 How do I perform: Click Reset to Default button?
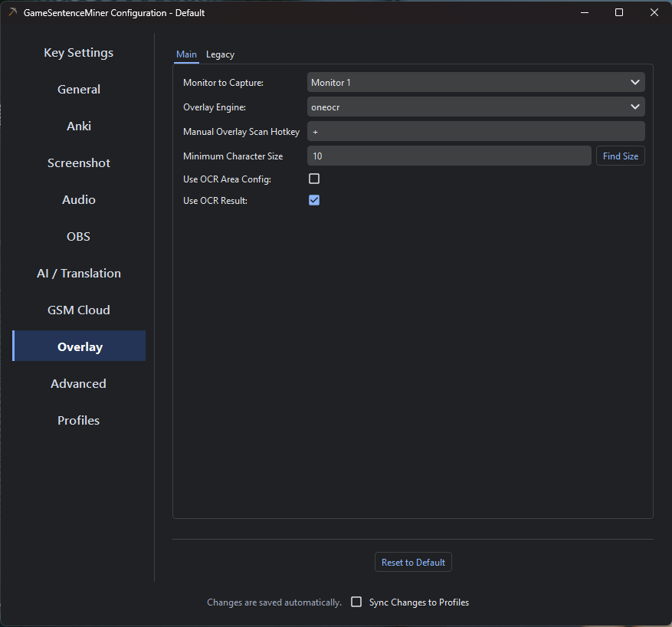coord(413,563)
